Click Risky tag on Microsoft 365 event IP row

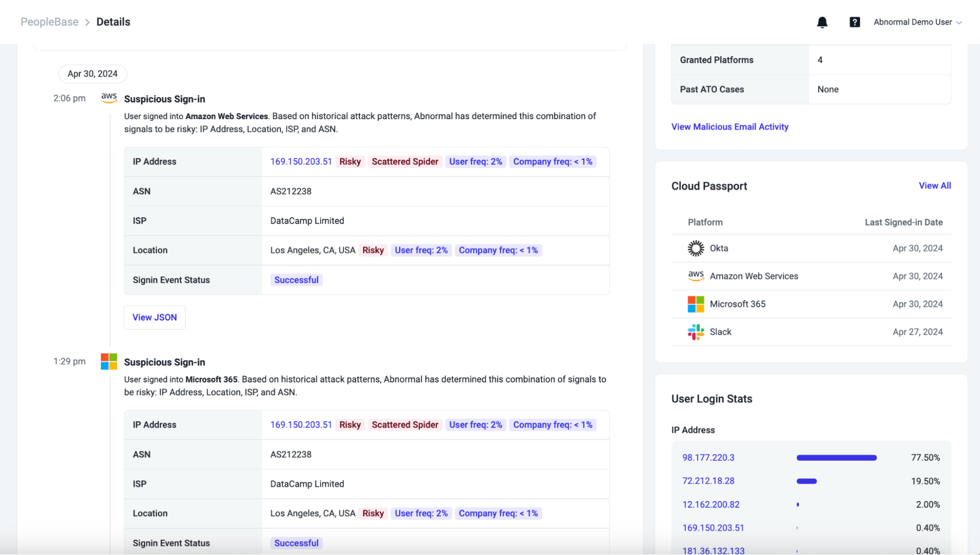(350, 425)
